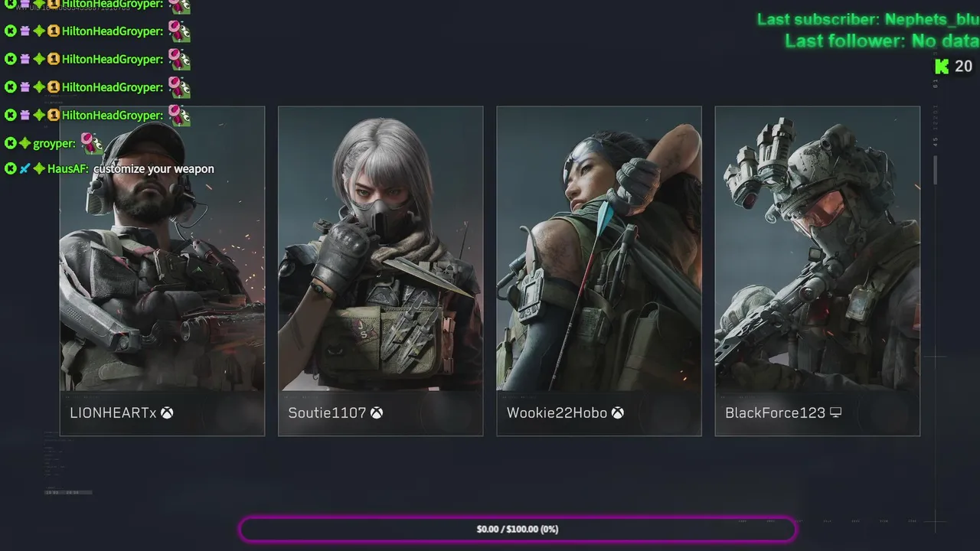Click the Xbox icon beside Soutie1107

click(x=377, y=412)
